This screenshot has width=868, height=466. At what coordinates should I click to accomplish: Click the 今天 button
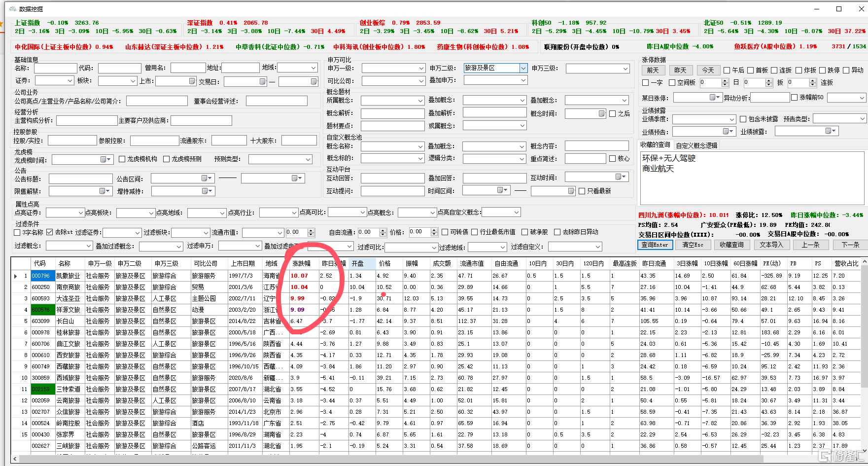(x=708, y=71)
